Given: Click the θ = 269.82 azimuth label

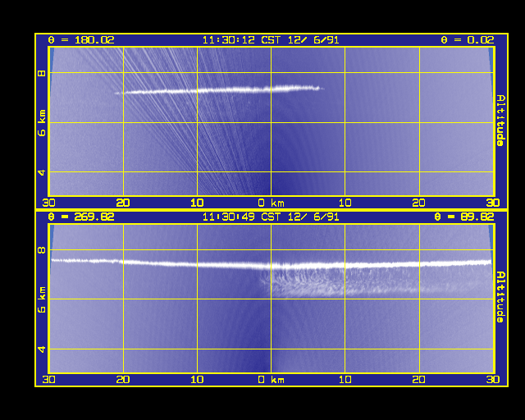Looking at the screenshot, I should (x=81, y=217).
